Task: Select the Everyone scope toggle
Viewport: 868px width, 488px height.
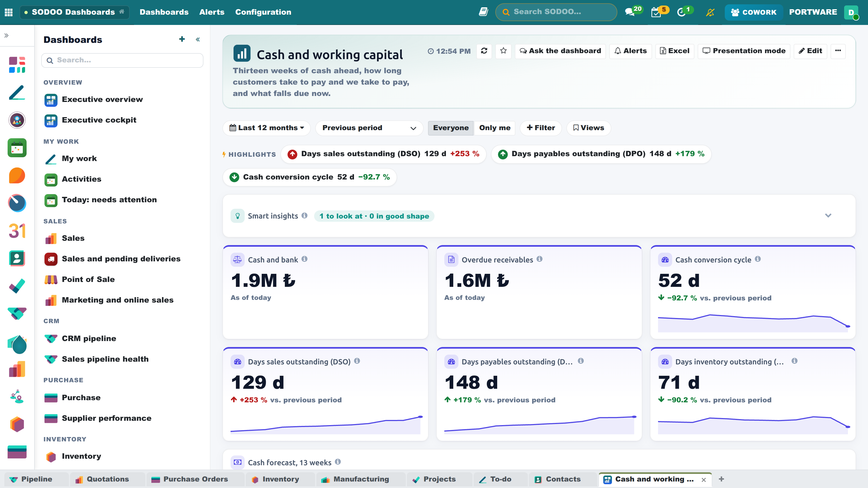Action: click(451, 128)
